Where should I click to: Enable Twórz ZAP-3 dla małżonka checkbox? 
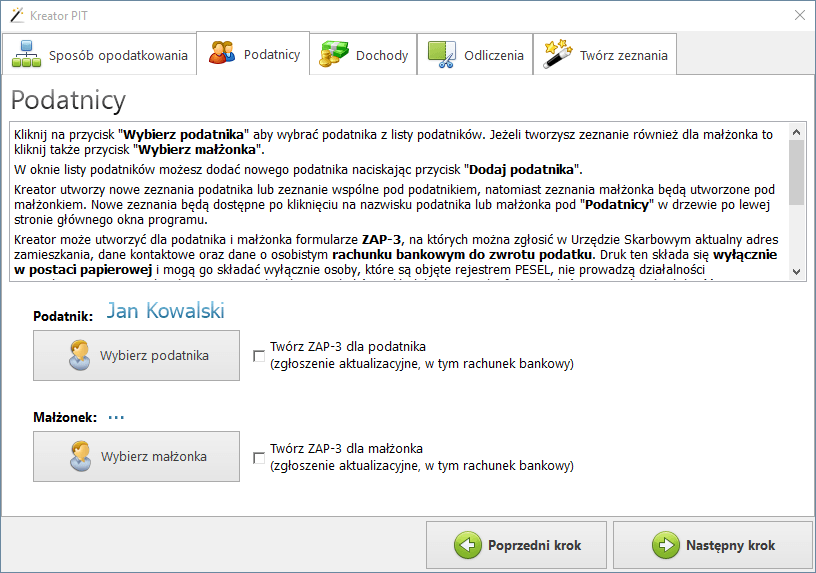260,458
